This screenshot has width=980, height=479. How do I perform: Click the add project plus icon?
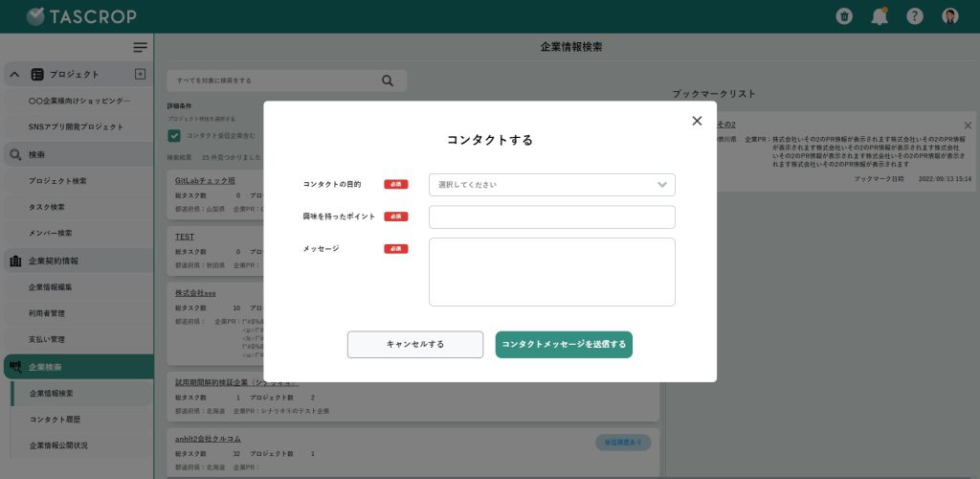[140, 74]
